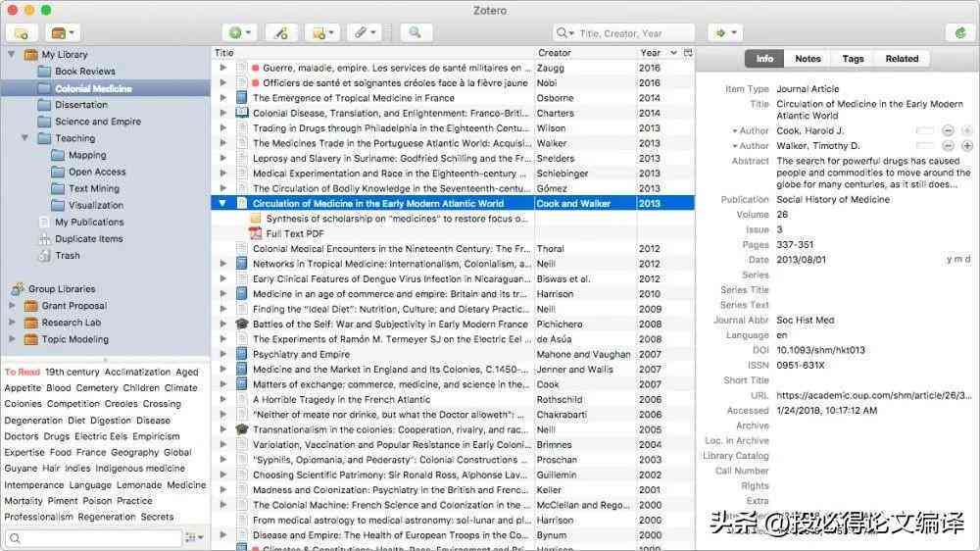Click the Advanced Search magnifier icon

415,32
